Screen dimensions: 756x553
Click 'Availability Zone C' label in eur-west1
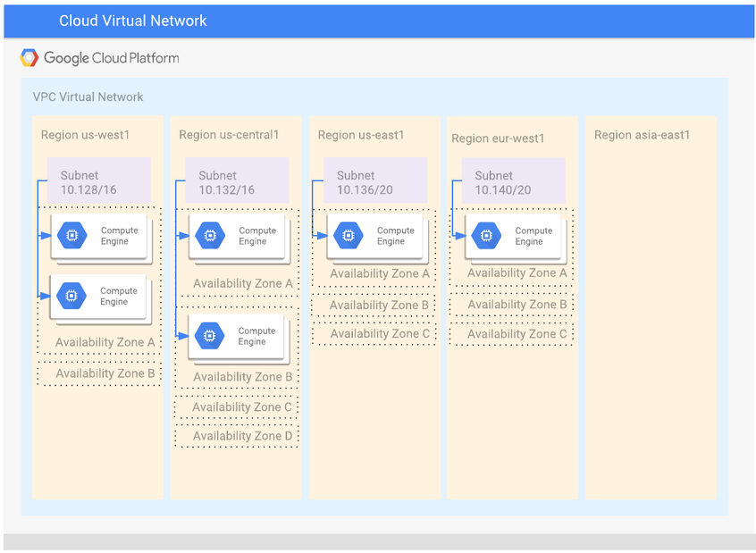point(517,334)
